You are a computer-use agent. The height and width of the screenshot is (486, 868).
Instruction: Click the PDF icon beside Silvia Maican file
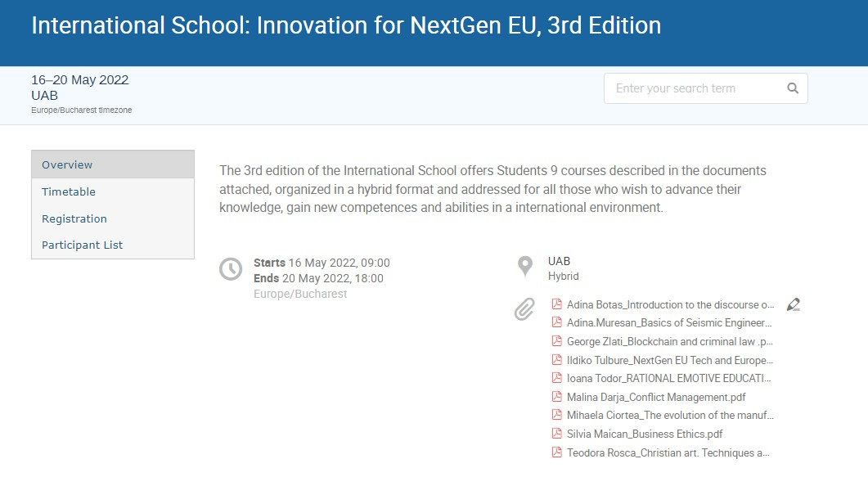(x=557, y=434)
